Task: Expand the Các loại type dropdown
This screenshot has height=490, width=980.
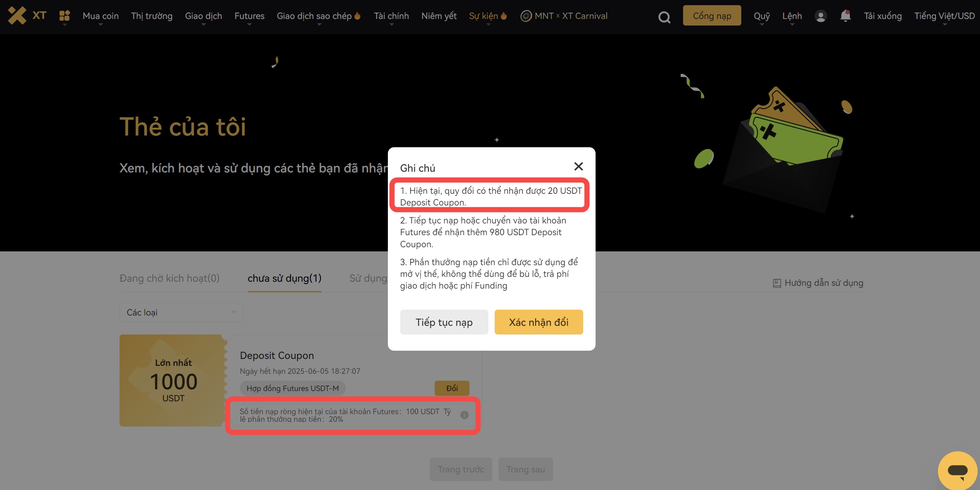Action: click(181, 312)
